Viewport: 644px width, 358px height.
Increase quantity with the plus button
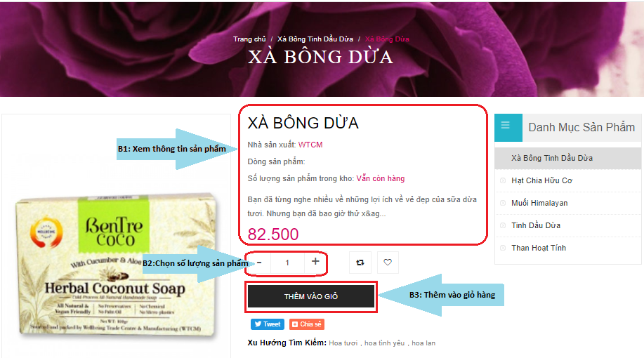(315, 262)
